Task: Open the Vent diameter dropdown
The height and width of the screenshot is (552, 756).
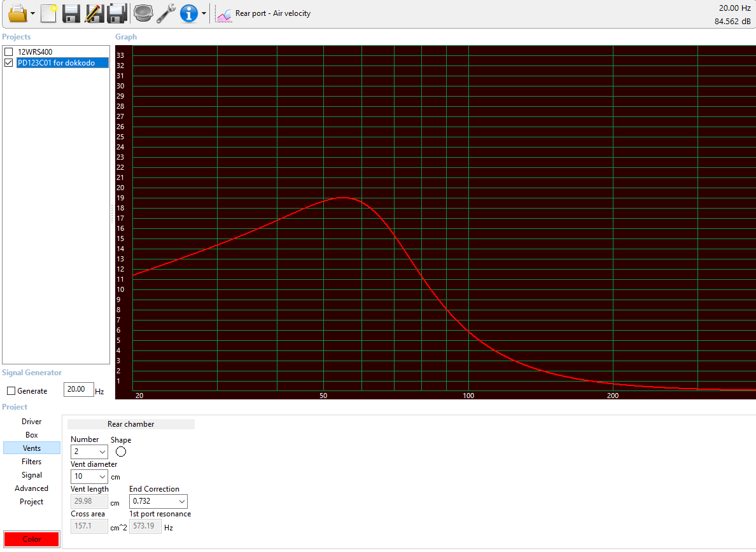Action: 89,476
